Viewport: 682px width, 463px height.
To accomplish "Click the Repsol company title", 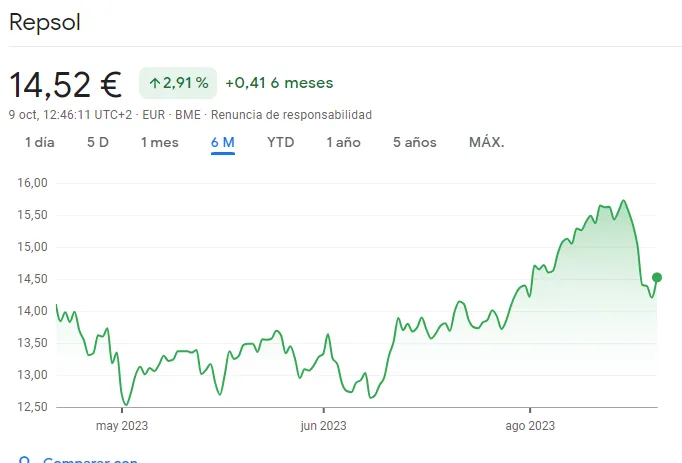I will click(44, 23).
